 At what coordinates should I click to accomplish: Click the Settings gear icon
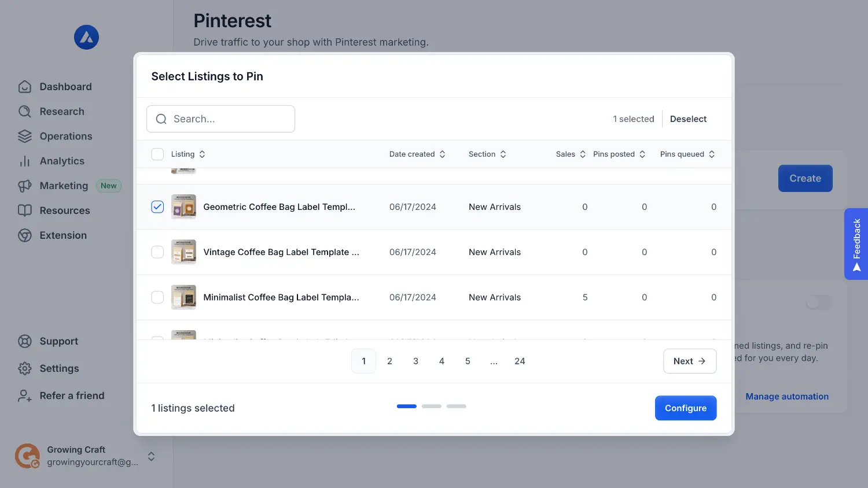24,368
